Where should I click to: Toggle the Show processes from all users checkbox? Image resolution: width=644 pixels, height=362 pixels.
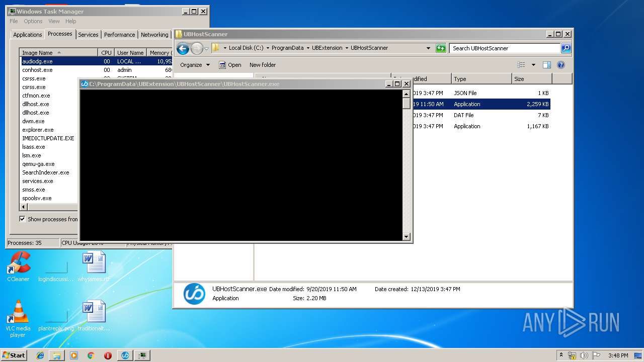click(22, 219)
